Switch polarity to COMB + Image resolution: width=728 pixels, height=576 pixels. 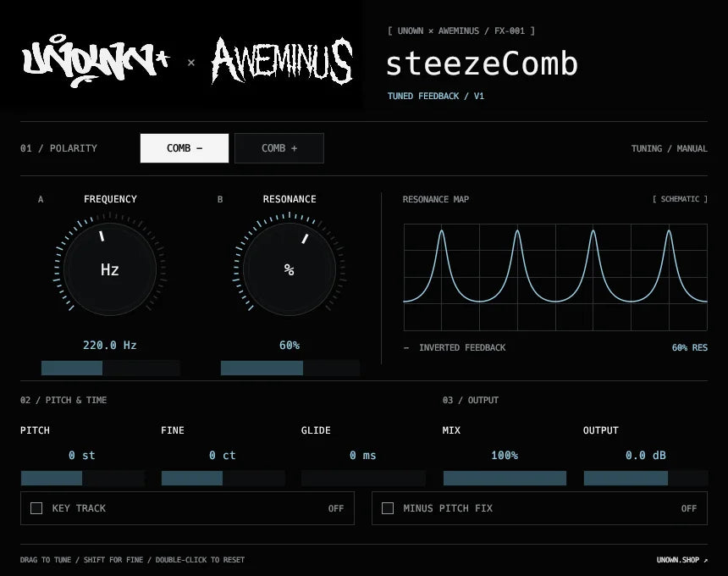(x=279, y=148)
